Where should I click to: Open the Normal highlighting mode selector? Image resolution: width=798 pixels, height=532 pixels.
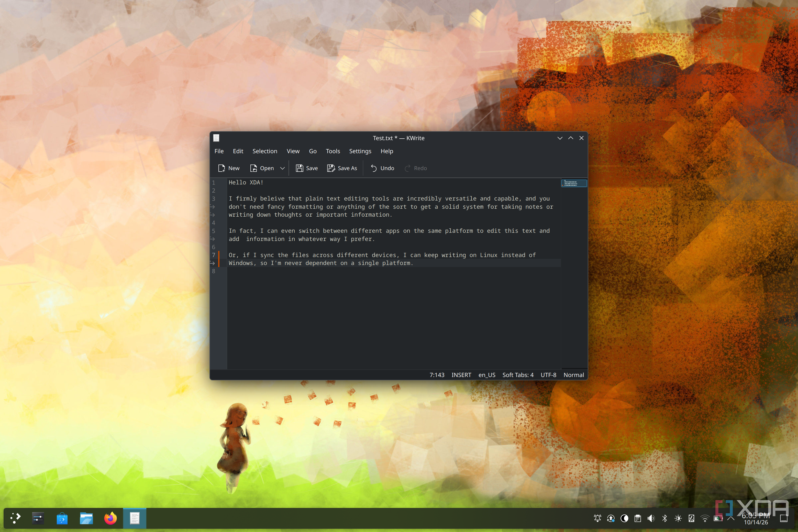[573, 375]
